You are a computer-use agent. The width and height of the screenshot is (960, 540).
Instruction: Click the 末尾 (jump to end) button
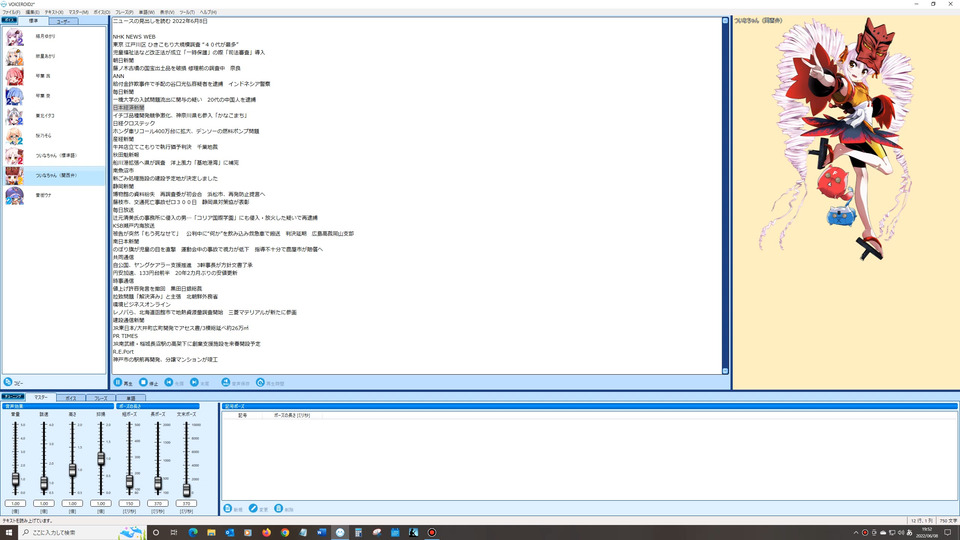[200, 383]
